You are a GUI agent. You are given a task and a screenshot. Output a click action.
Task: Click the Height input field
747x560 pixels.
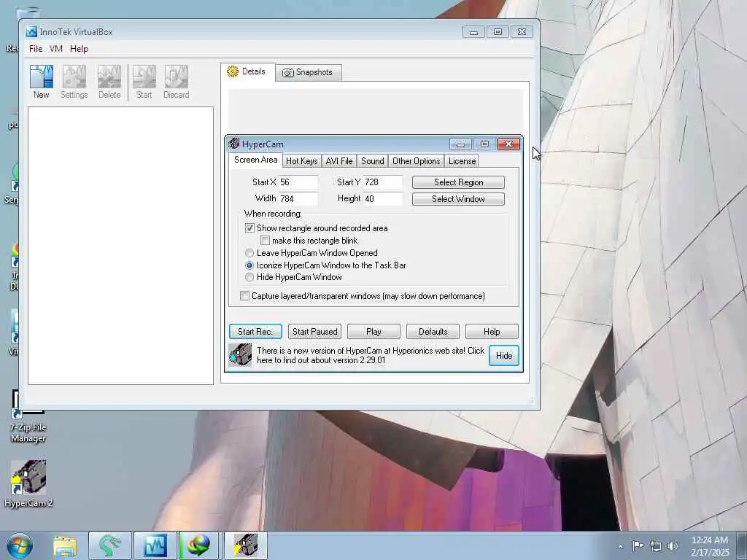(x=382, y=198)
